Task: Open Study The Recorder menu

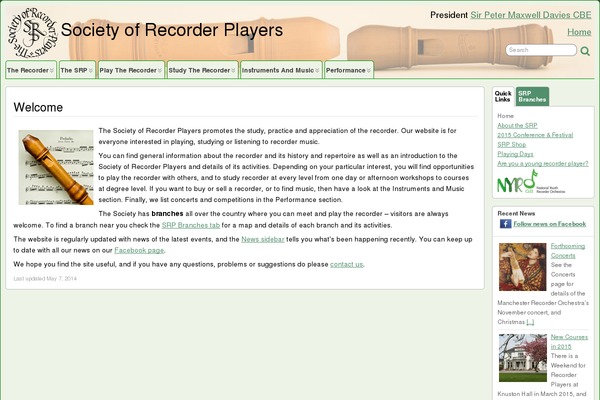Action: point(202,70)
